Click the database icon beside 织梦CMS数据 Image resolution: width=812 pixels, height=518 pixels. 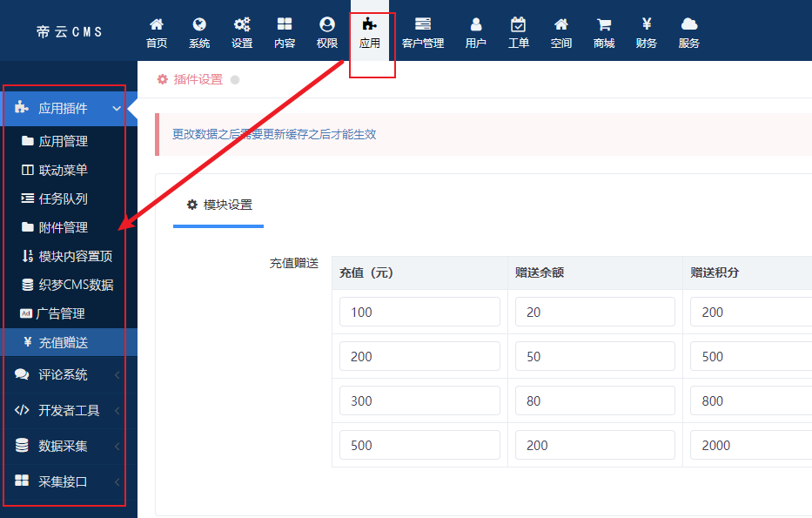[x=28, y=285]
